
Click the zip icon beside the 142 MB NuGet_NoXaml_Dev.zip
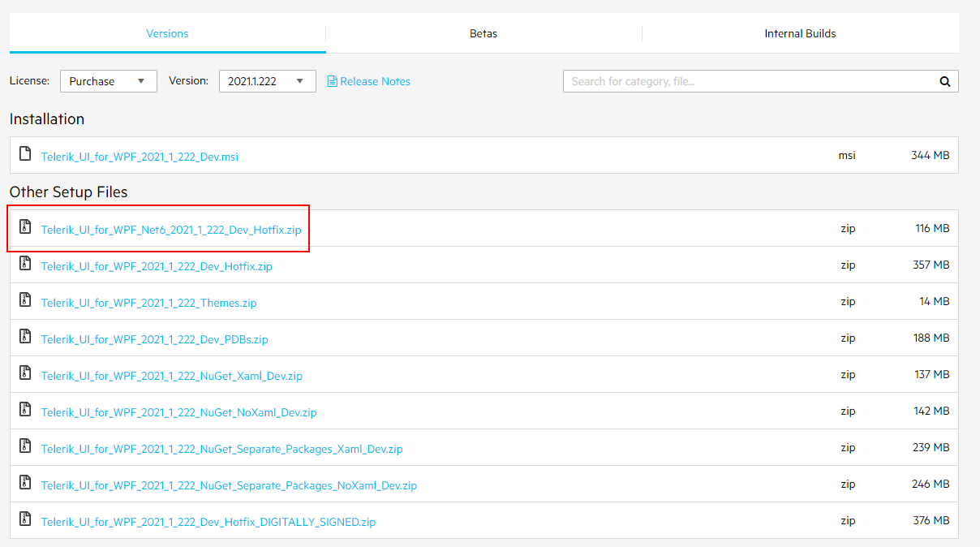point(25,409)
